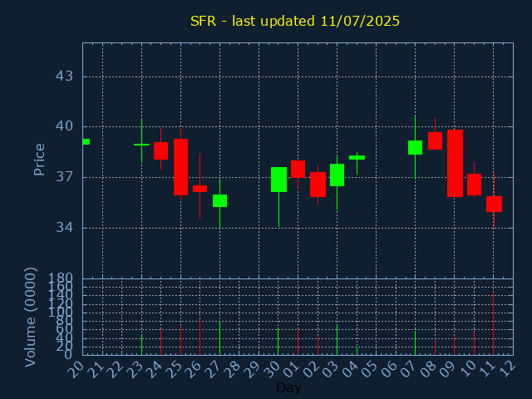Select the short red volume bar for day 08
The height and width of the screenshot is (399, 532).
(435, 348)
